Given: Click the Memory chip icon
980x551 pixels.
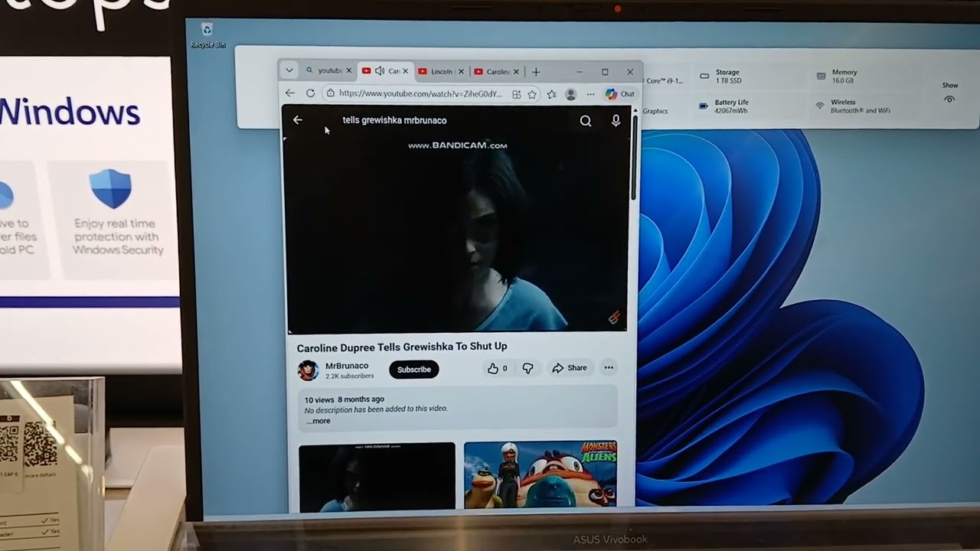Looking at the screenshot, I should [821, 77].
